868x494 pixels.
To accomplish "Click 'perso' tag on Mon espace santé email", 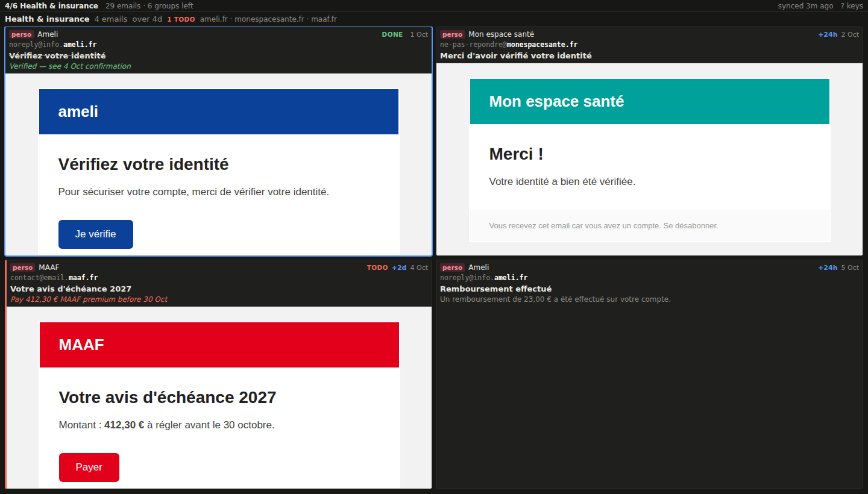I will (453, 34).
